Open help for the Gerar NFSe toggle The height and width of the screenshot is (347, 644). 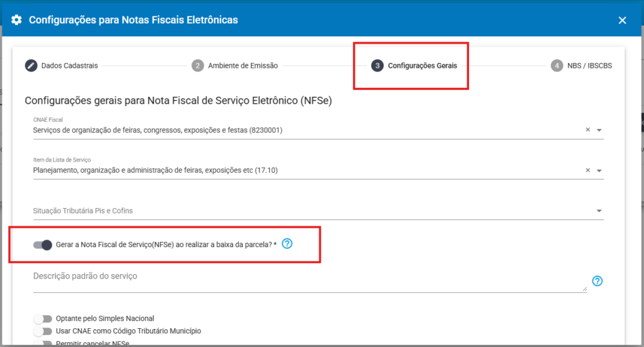287,243
